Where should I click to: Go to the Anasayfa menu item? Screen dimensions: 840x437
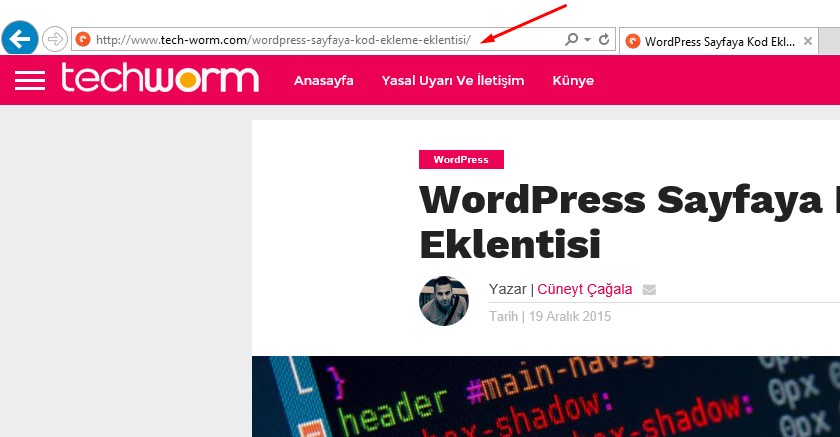click(x=323, y=81)
